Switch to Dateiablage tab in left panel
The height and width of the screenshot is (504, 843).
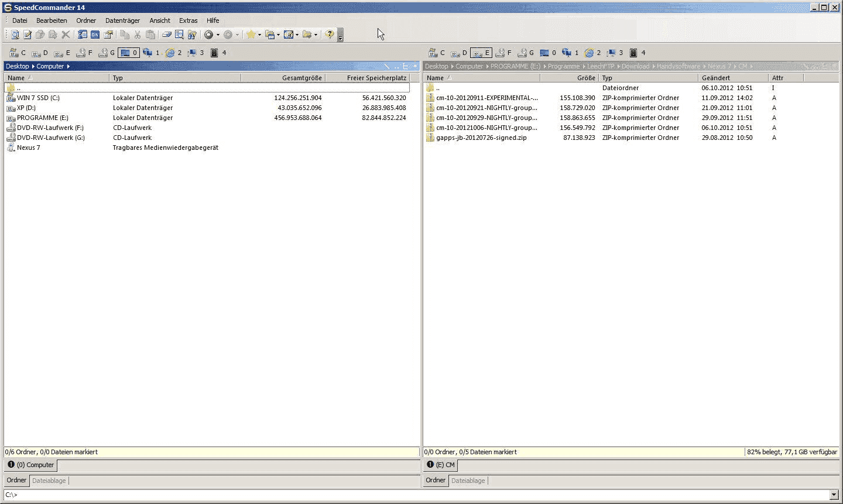click(49, 481)
